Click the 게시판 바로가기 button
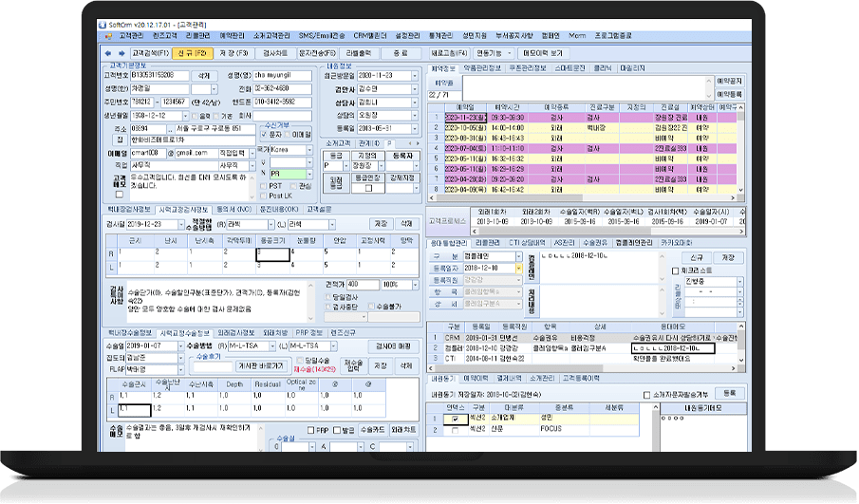 point(260,365)
